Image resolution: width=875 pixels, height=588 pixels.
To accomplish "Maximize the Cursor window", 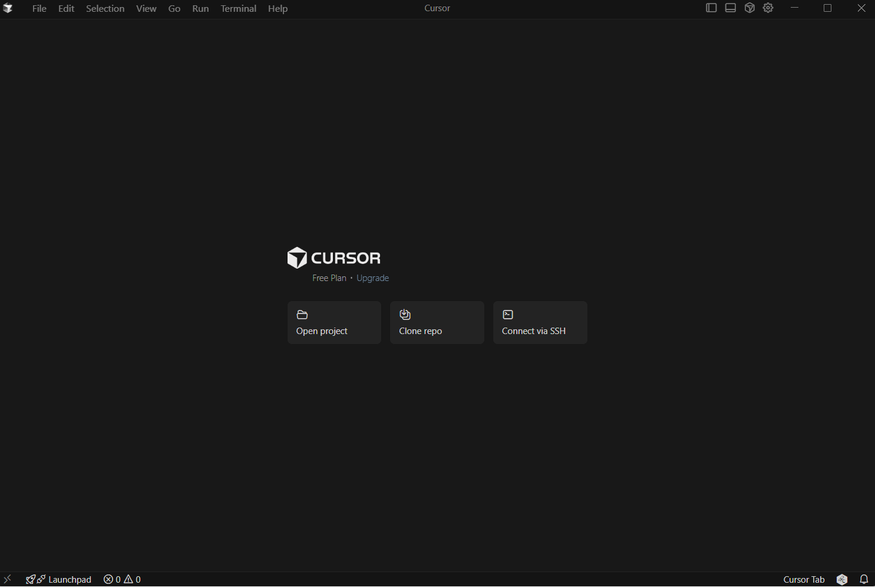I will (x=827, y=8).
